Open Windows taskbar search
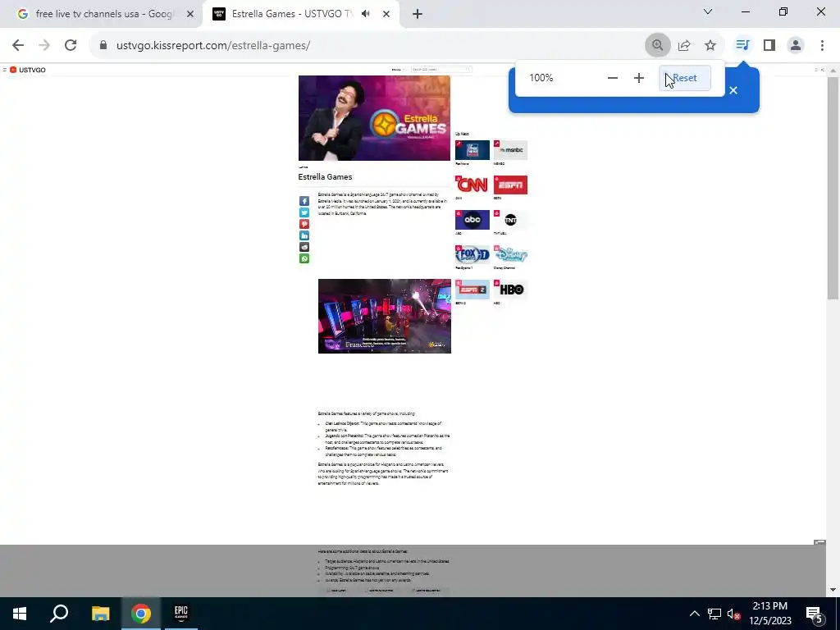This screenshot has width=840, height=630. tap(59, 614)
